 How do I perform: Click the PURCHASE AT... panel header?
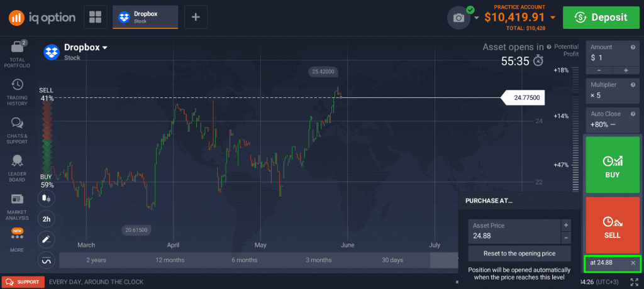tap(519, 201)
